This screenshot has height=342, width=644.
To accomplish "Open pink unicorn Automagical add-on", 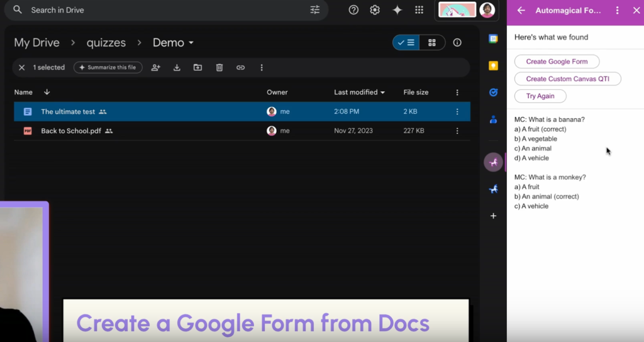I will click(x=493, y=162).
